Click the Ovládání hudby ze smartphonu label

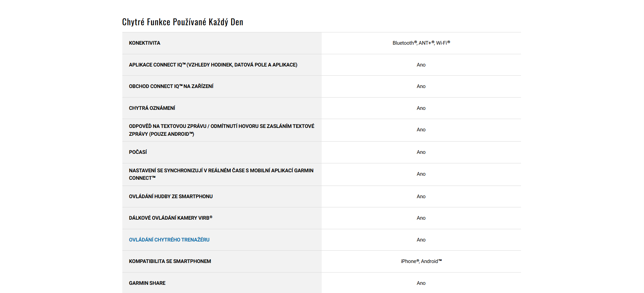pyautogui.click(x=171, y=196)
